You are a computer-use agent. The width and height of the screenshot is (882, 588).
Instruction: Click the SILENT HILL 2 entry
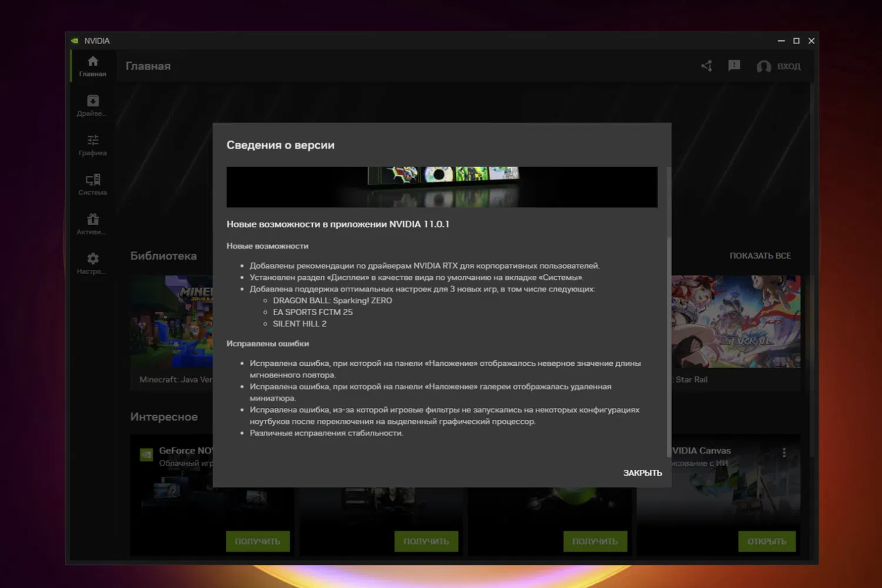pyautogui.click(x=299, y=324)
